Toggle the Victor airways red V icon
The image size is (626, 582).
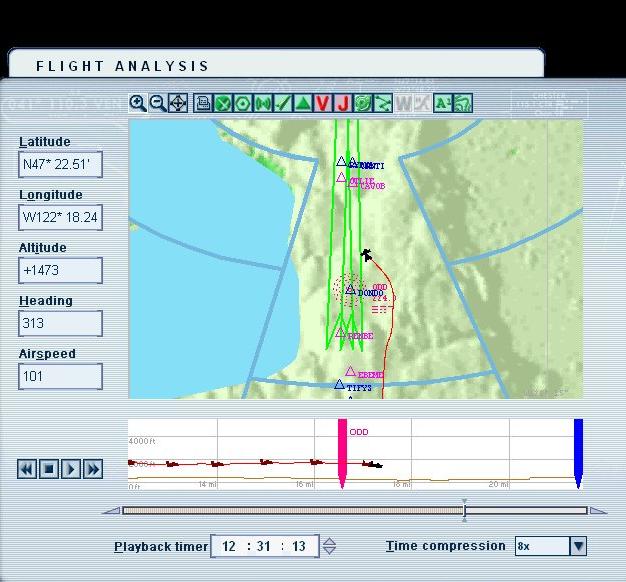click(x=323, y=103)
